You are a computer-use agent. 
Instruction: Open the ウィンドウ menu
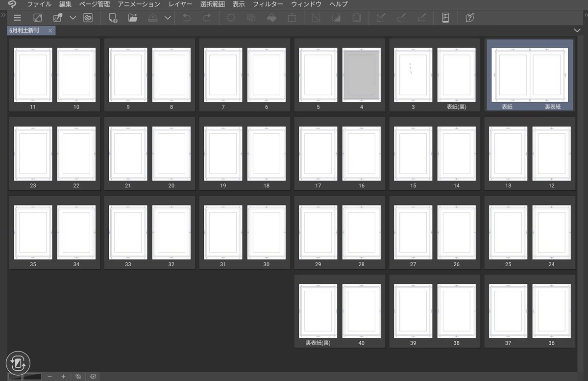click(x=306, y=4)
